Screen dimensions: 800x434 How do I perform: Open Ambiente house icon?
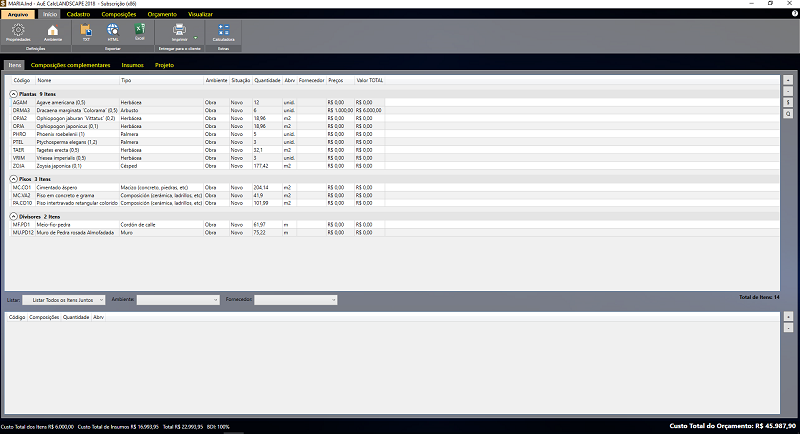53,33
